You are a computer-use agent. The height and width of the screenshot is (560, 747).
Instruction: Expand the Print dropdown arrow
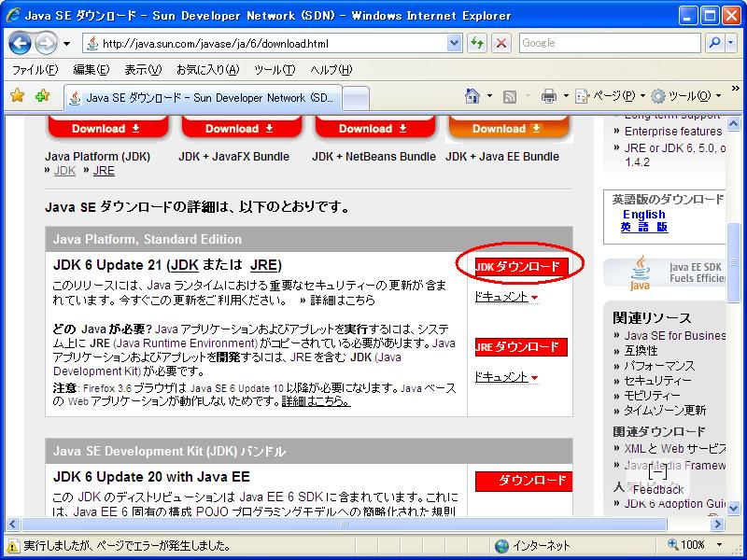[x=566, y=96]
